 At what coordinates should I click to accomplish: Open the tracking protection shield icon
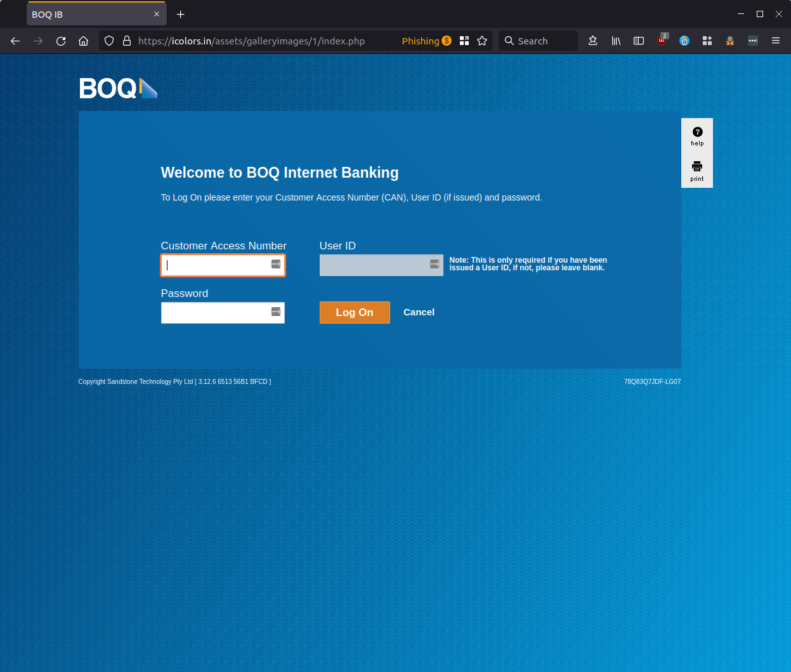coord(108,41)
